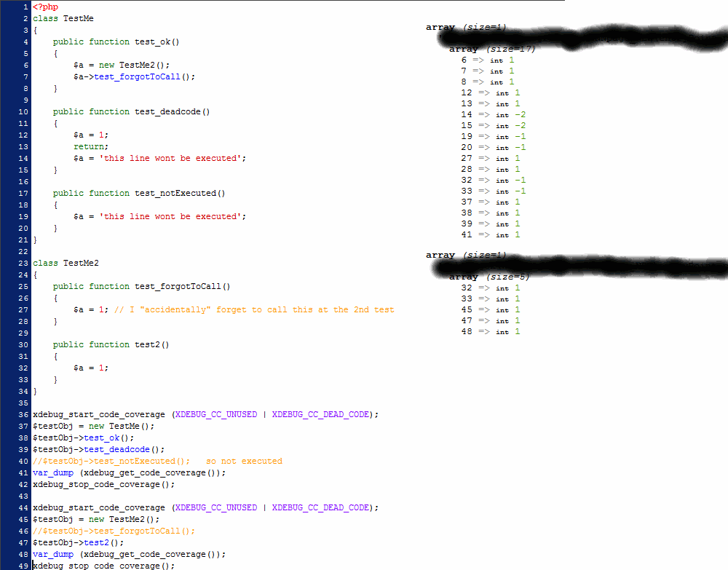
Task: Click the "accidentally" forget comment on line 27
Action: coord(253,309)
